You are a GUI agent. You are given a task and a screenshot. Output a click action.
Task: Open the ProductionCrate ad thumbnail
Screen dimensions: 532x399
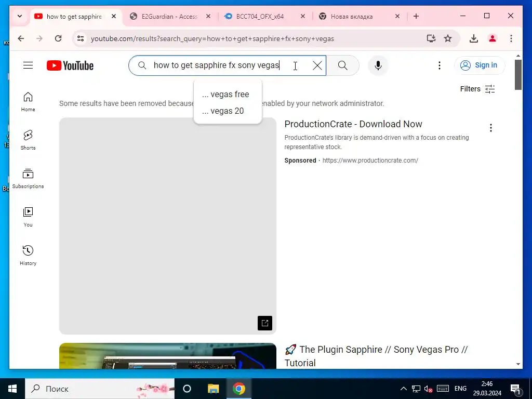[x=168, y=226]
